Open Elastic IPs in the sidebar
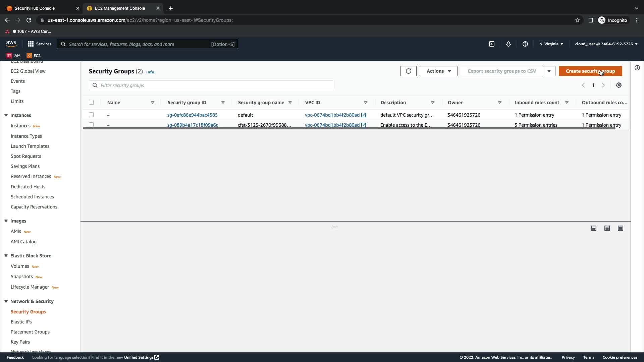644x362 pixels. [21, 322]
